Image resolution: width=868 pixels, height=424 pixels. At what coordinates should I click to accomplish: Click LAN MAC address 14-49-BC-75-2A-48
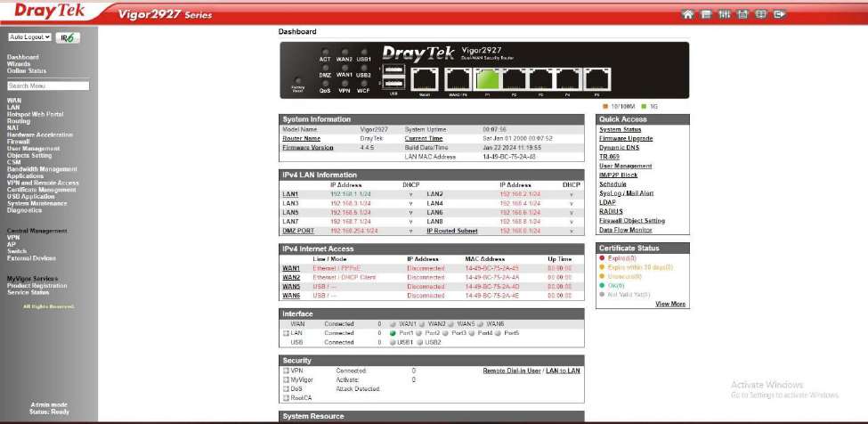[x=508, y=157]
